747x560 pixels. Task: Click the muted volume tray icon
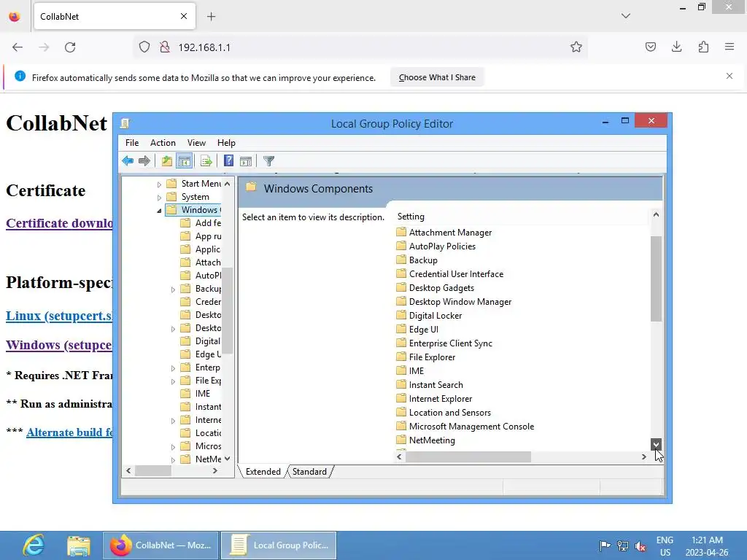pos(640,545)
